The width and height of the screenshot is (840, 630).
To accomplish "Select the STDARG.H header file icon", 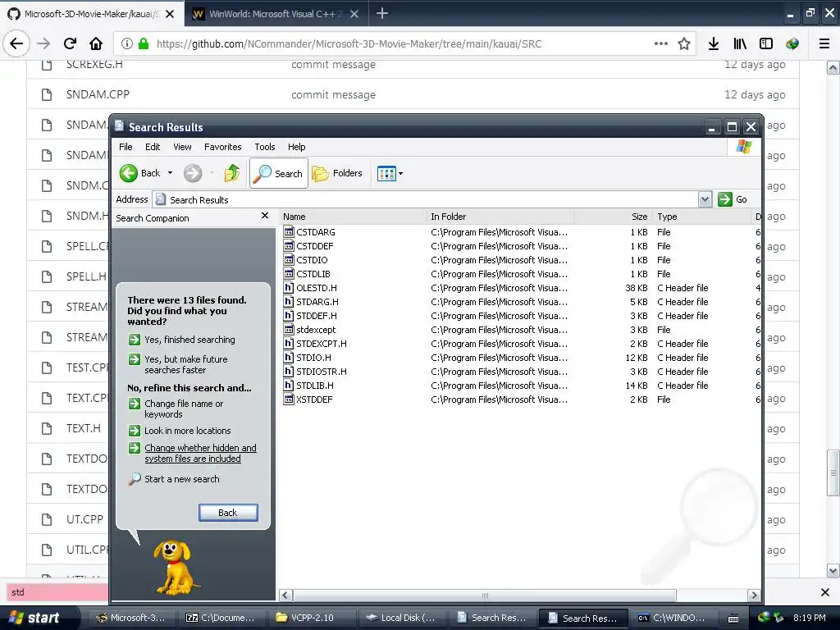I will 289,302.
